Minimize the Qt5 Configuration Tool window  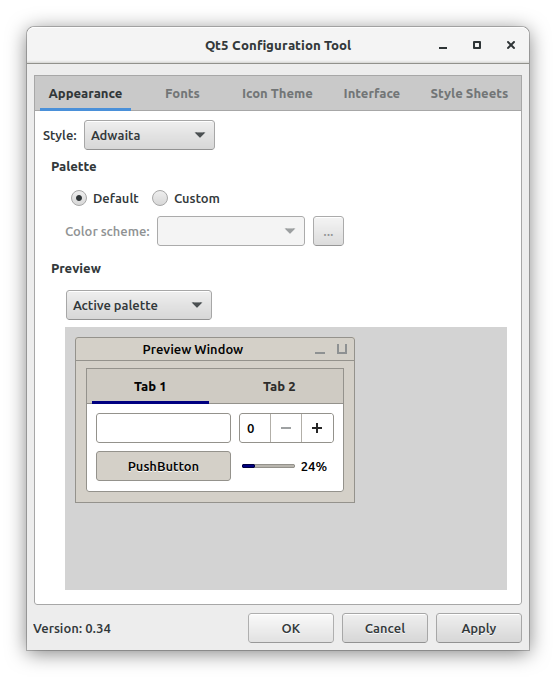tap(442, 46)
